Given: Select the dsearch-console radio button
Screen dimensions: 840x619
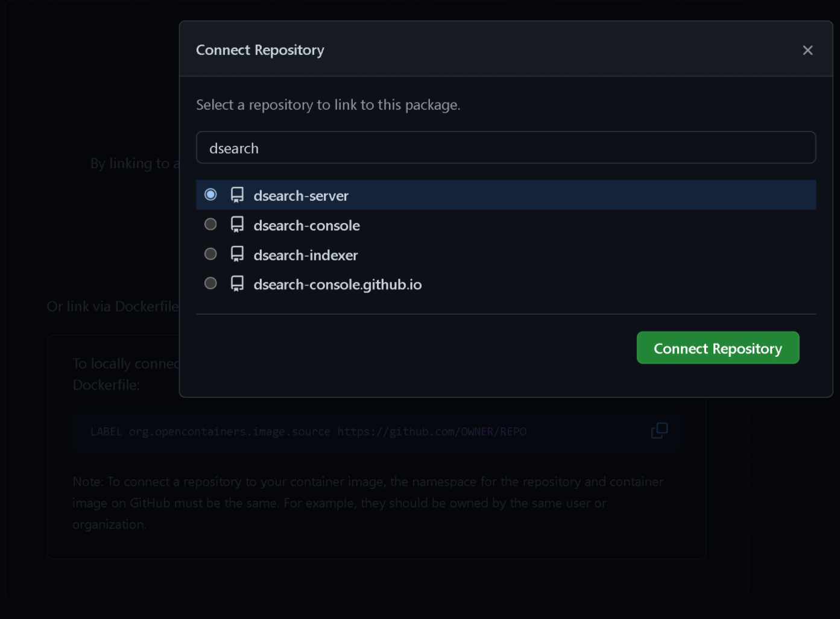Looking at the screenshot, I should coord(210,224).
